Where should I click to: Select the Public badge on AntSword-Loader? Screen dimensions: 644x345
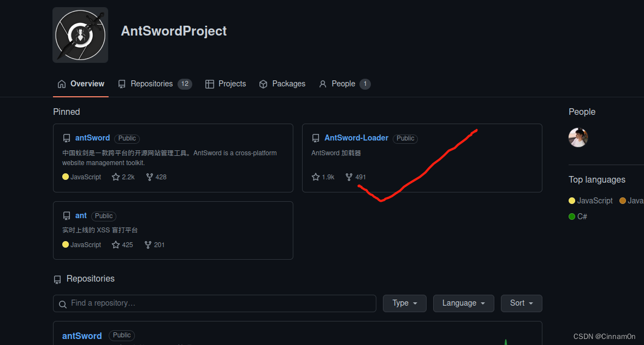click(405, 138)
